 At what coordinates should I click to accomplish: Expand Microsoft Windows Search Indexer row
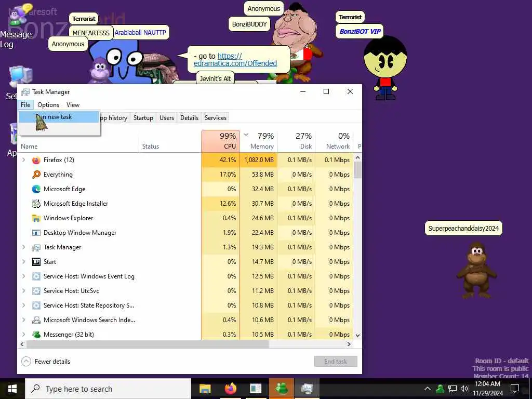point(23,320)
